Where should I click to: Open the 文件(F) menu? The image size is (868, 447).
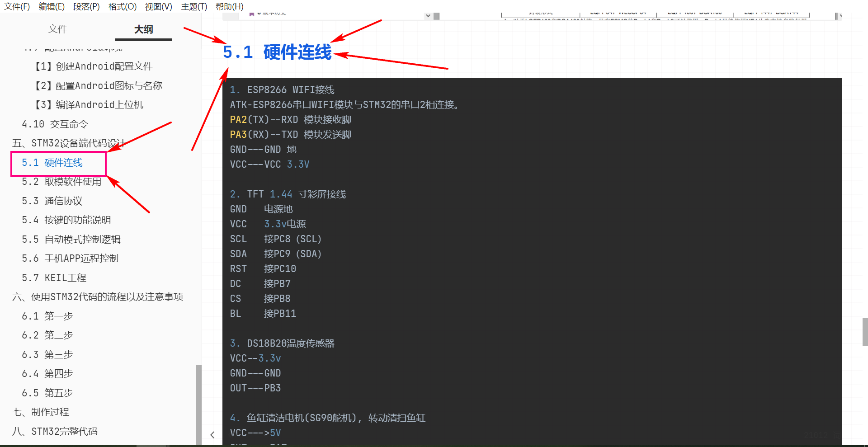pos(17,6)
